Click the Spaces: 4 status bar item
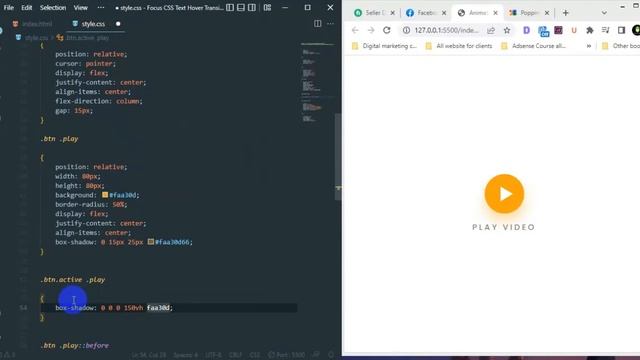Image resolution: width=640 pixels, height=360 pixels. click(x=185, y=355)
